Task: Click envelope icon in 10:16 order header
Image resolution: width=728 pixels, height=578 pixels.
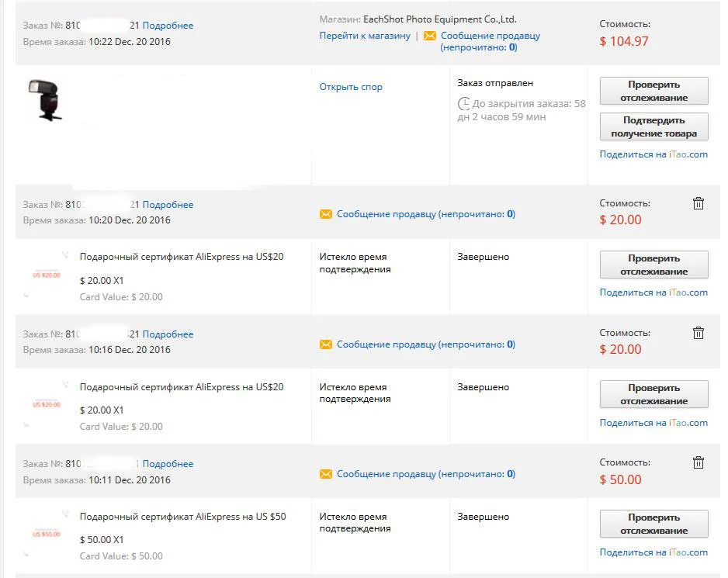Action: point(326,344)
